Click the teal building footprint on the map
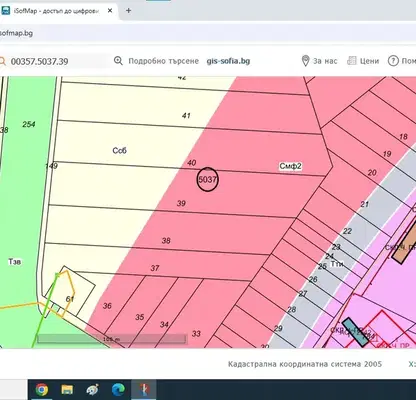The image size is (416, 400). tap(355, 332)
